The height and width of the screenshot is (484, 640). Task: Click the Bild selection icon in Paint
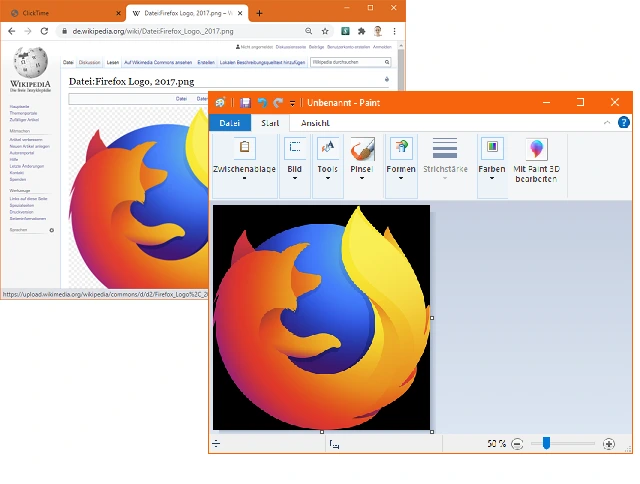pos(295,148)
